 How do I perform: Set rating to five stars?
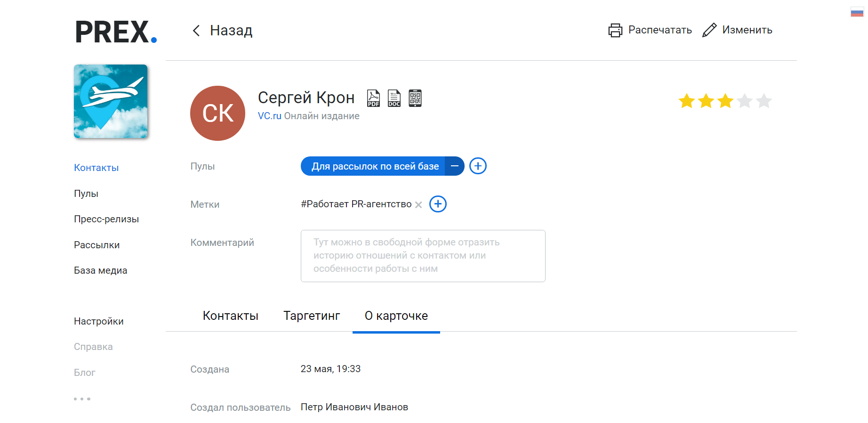764,101
